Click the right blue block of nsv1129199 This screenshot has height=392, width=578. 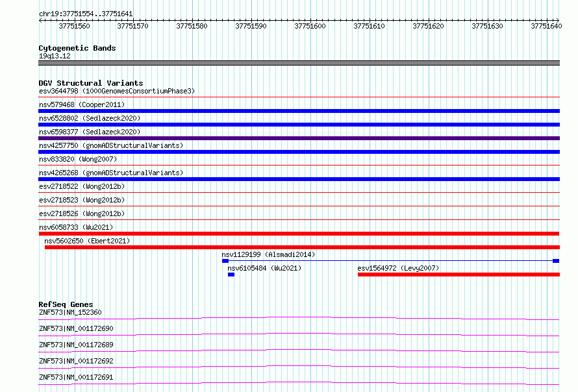556,261
